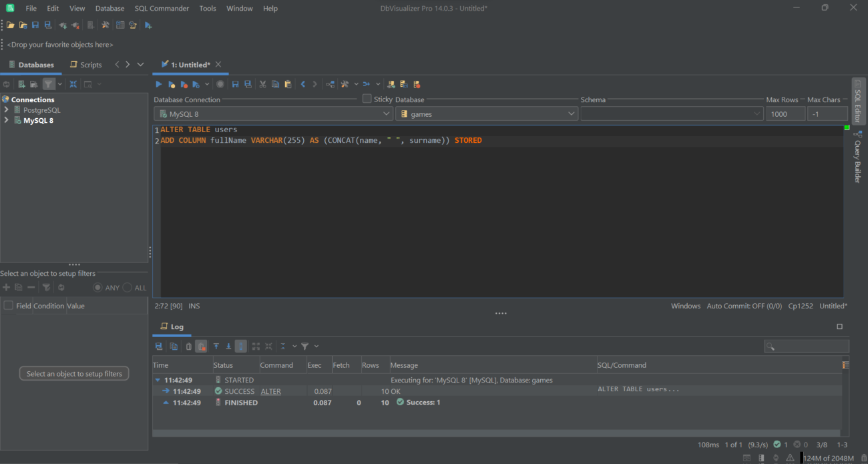Click the Cut scissors icon in editor toolbar
The width and height of the screenshot is (868, 464).
[x=262, y=84]
